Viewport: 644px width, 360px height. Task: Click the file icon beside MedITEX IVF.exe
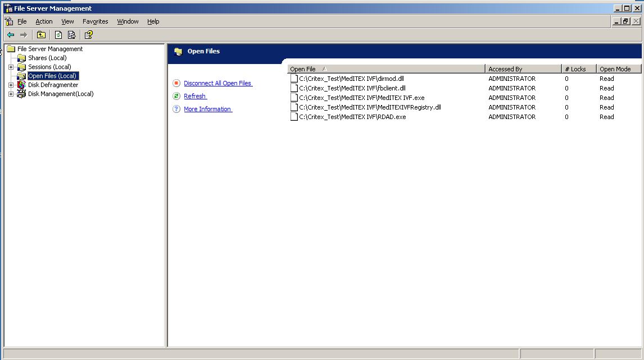(294, 98)
